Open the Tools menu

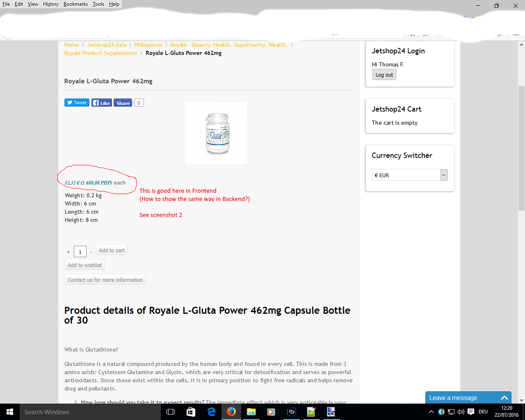point(98,4)
